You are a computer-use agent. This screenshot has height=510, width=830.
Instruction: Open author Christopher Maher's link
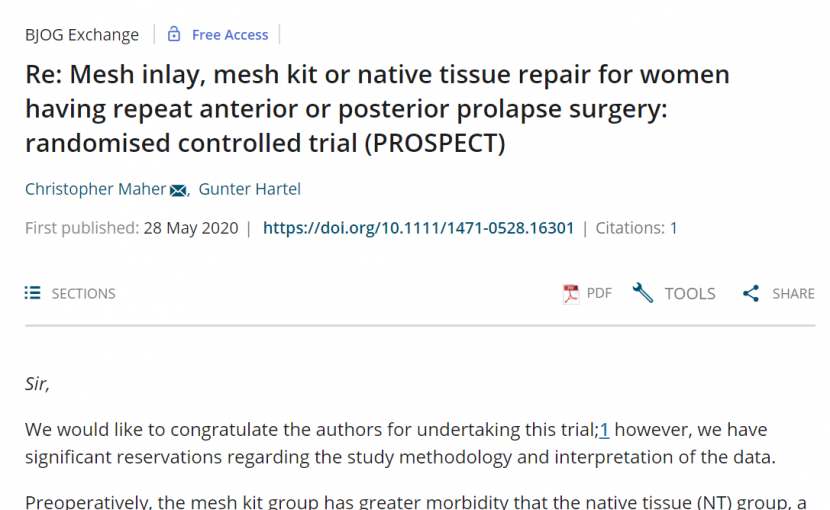click(x=96, y=189)
